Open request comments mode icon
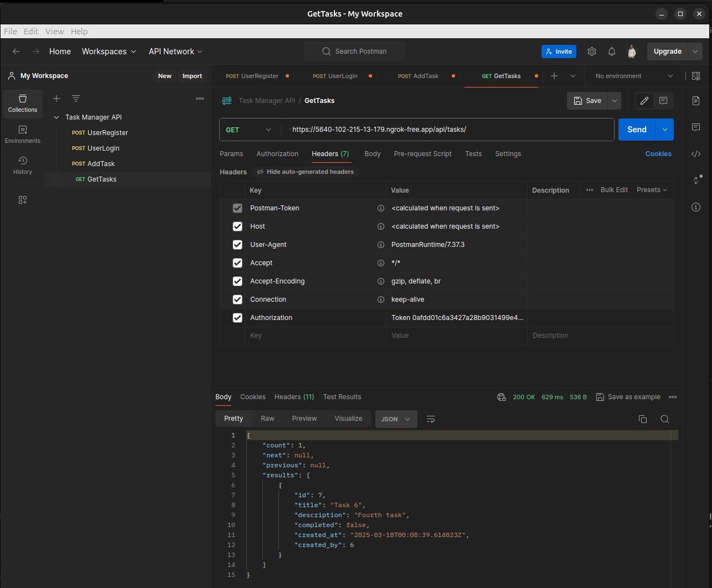Viewport: 712px width, 588px height. (663, 101)
